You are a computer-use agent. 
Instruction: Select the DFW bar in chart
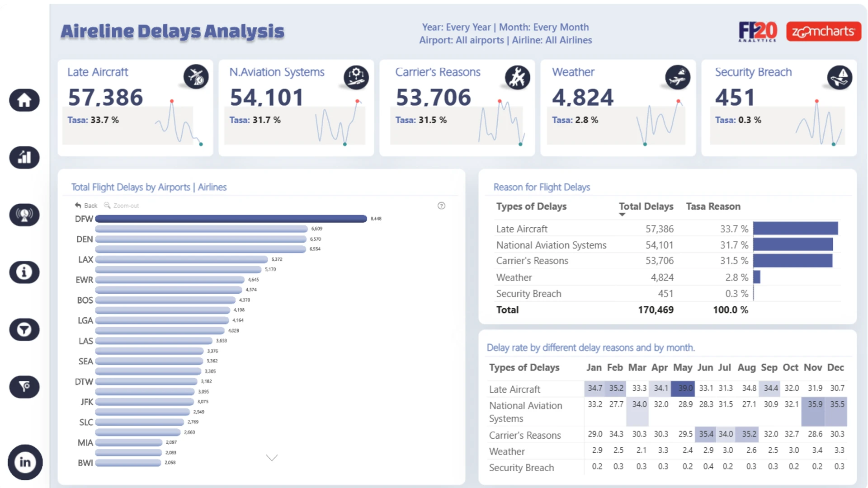pyautogui.click(x=231, y=219)
